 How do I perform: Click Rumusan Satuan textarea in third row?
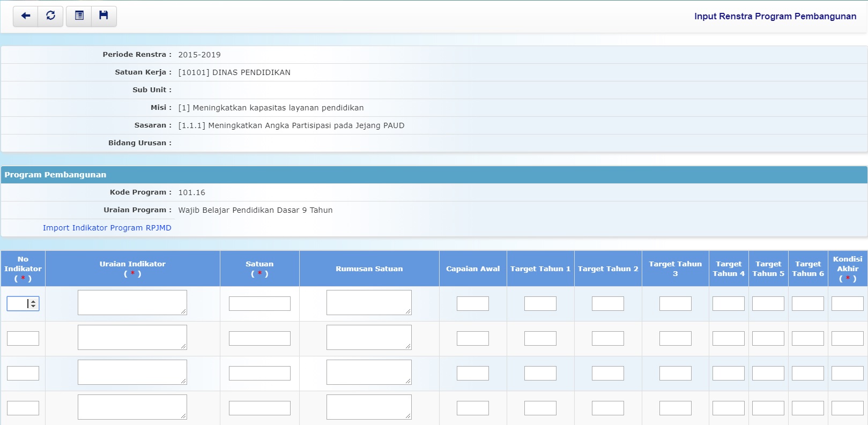tap(369, 372)
